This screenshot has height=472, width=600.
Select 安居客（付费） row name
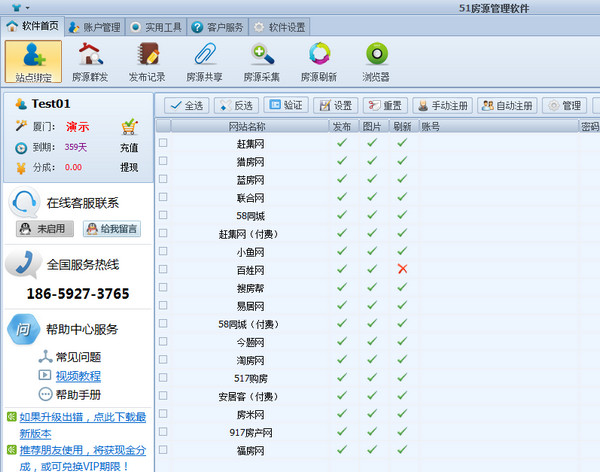point(249,396)
